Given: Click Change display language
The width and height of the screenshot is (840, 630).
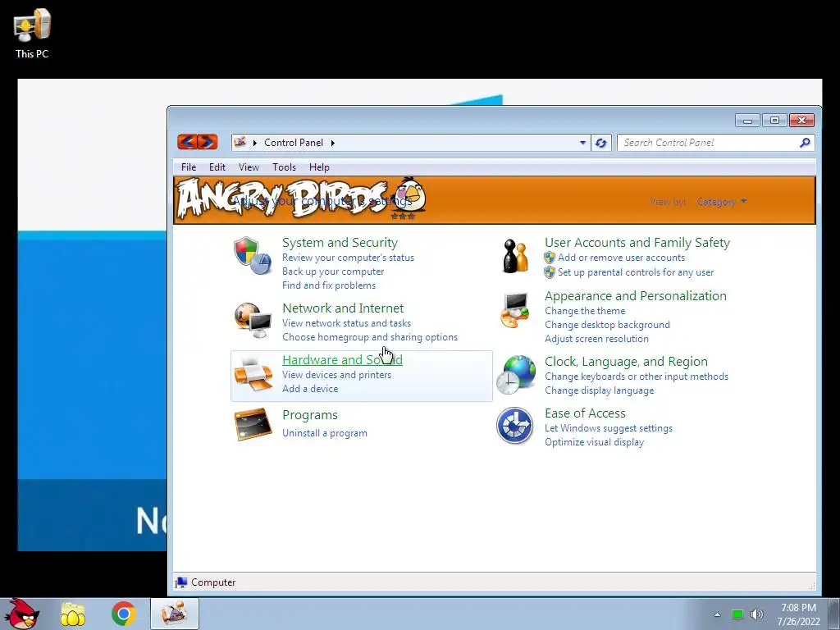Looking at the screenshot, I should (600, 390).
